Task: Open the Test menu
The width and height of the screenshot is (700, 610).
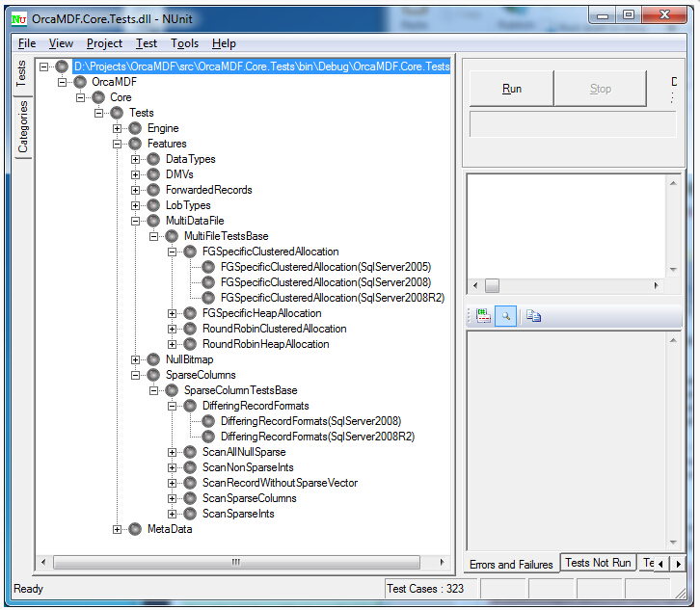Action: pyautogui.click(x=147, y=43)
